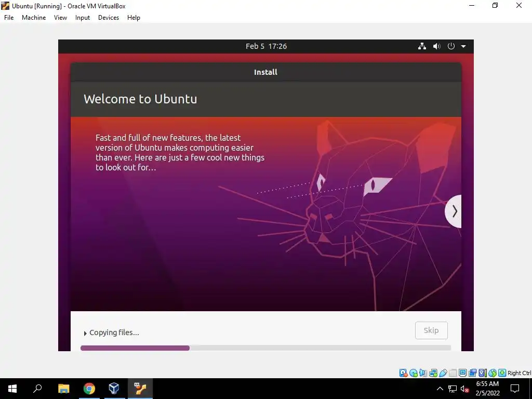Open the Help menu in VirtualBox
The width and height of the screenshot is (532, 399).
134,18
